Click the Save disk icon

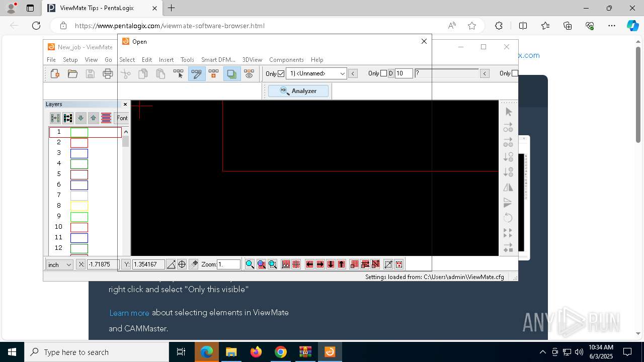(90, 74)
